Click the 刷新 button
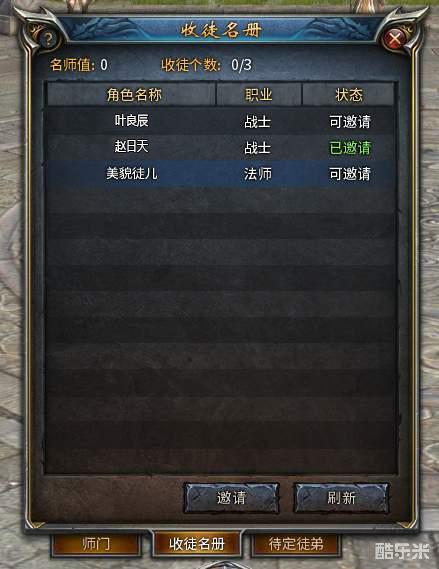Screen dimensions: 439x569 coord(341,498)
